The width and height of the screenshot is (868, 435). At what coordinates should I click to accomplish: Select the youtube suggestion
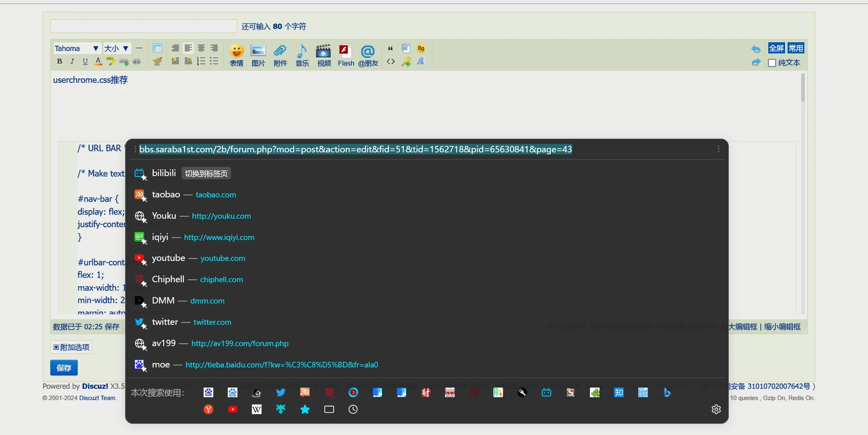click(x=427, y=258)
